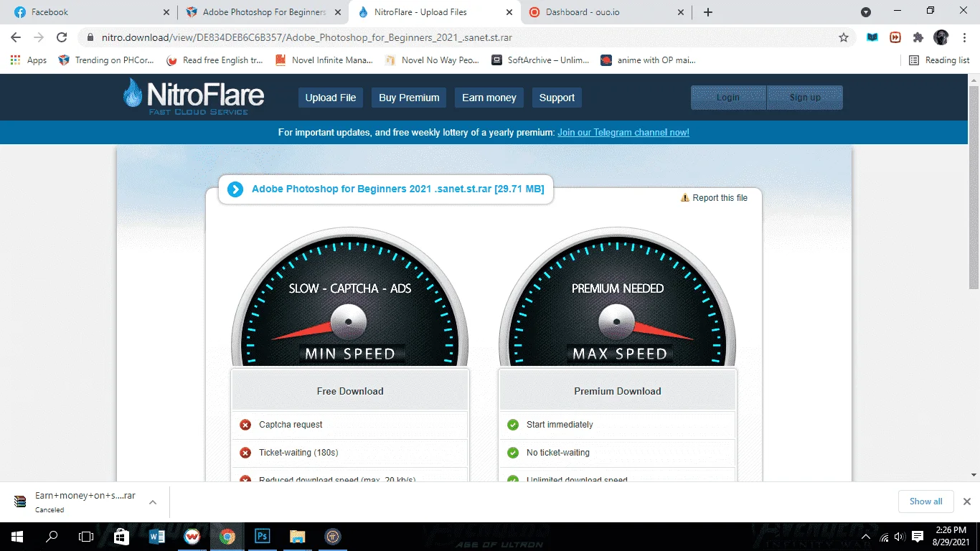980x551 pixels.
Task: Open the Windows Start menu
Action: [x=17, y=537]
